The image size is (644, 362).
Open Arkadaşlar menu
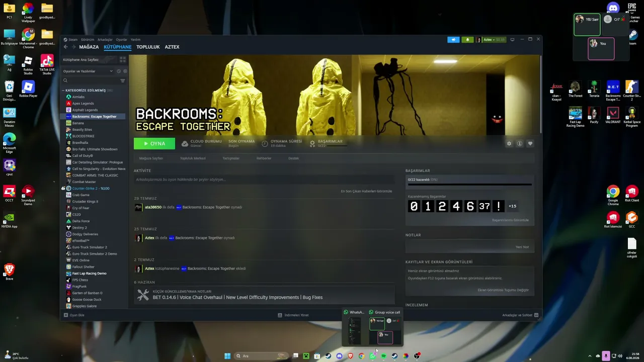point(105,40)
